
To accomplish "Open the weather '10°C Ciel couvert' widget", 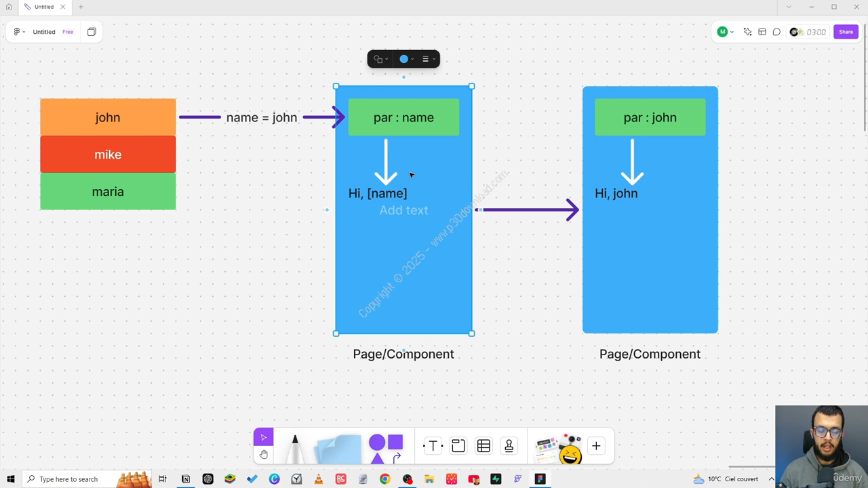I will [x=726, y=479].
